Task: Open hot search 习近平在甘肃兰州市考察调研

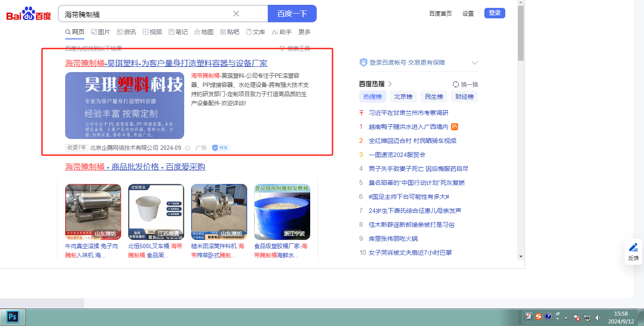Action: tap(409, 113)
